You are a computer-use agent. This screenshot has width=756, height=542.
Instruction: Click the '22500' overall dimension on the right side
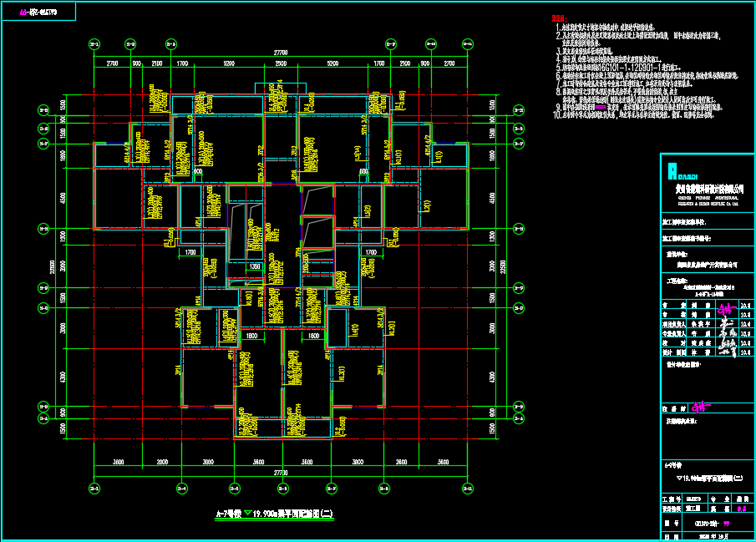pyautogui.click(x=503, y=266)
